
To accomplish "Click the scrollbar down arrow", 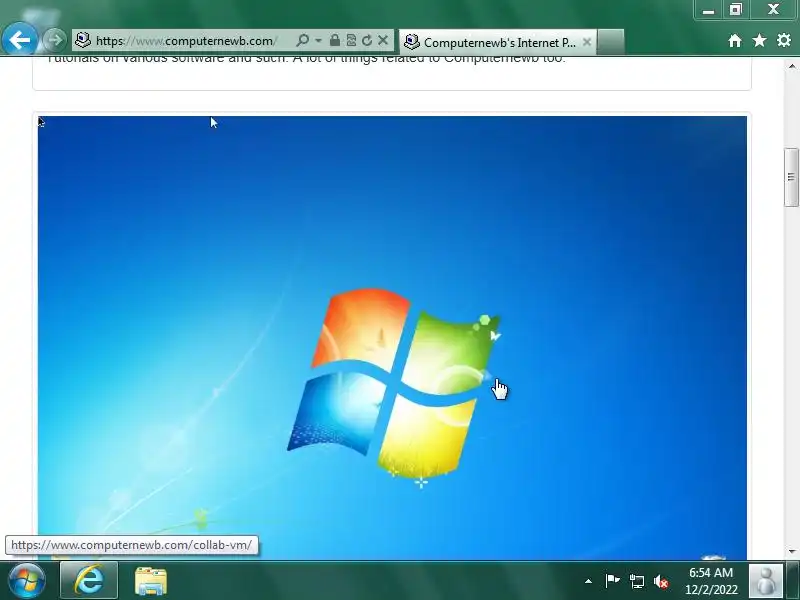I will [x=791, y=552].
